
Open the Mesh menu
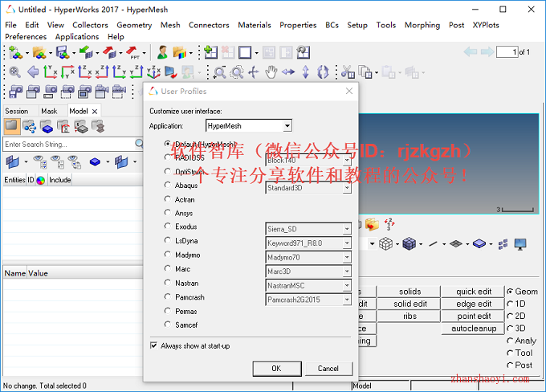pyautogui.click(x=170, y=25)
